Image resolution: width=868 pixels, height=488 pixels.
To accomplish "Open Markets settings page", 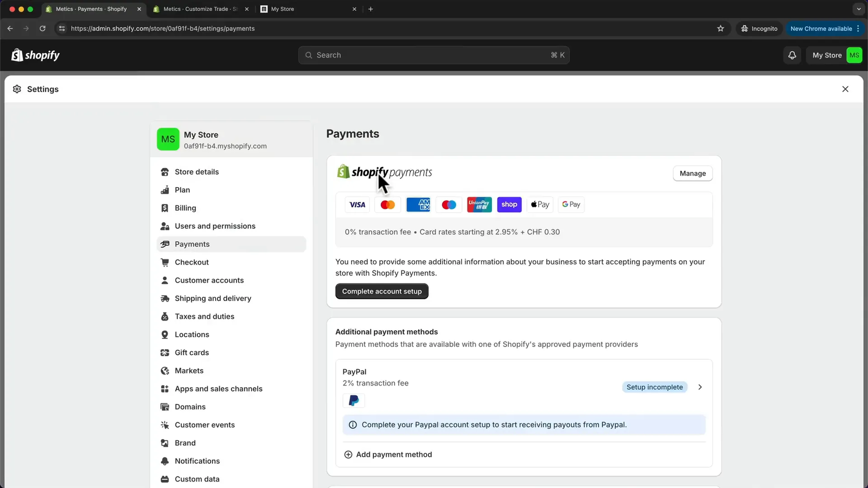I will point(232,371).
